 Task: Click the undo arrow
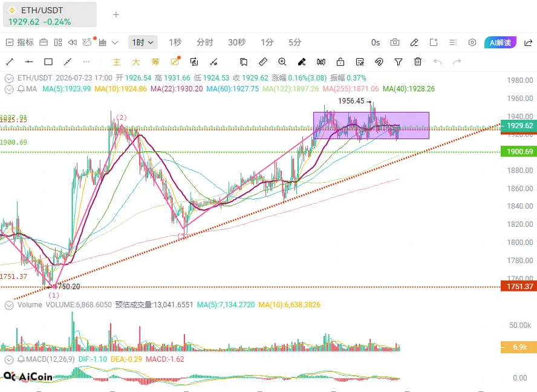coord(437,62)
